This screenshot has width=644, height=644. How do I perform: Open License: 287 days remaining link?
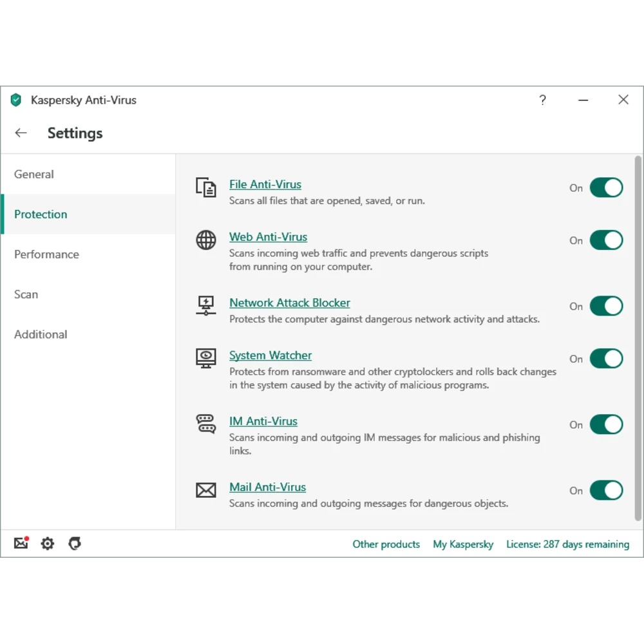567,544
